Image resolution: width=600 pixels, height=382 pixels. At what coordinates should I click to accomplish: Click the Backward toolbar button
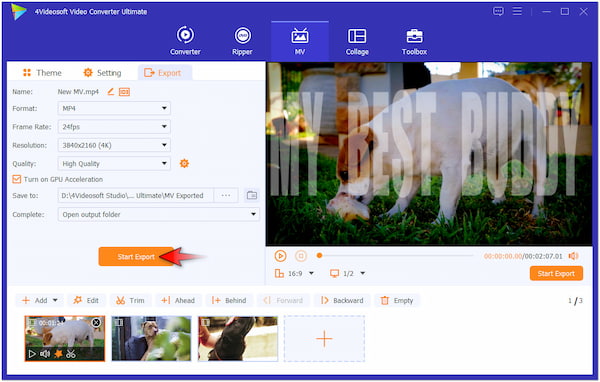tap(342, 300)
